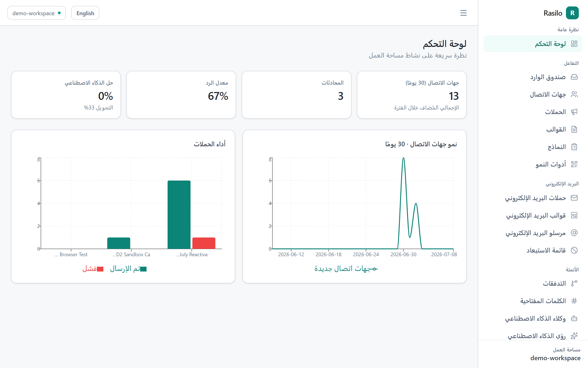The image size is (588, 368).
Task: Click the growth tools QR icon
Action: coord(574,164)
